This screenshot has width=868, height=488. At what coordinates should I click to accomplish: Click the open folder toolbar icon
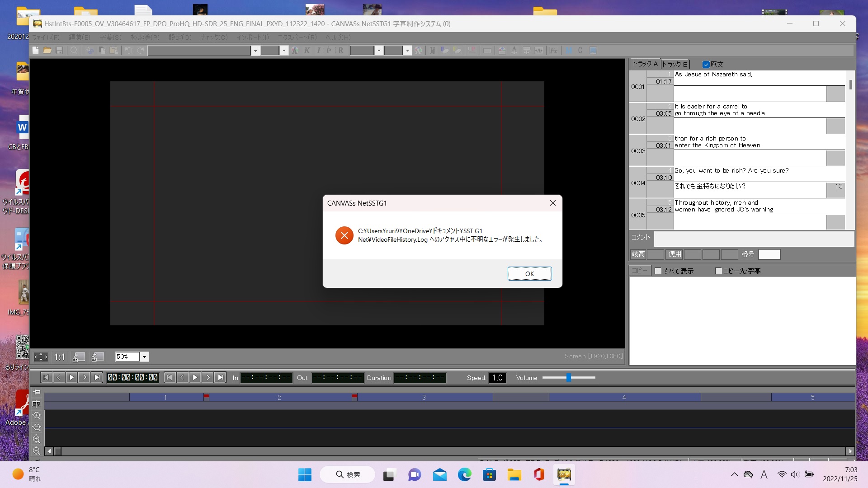pos(47,51)
